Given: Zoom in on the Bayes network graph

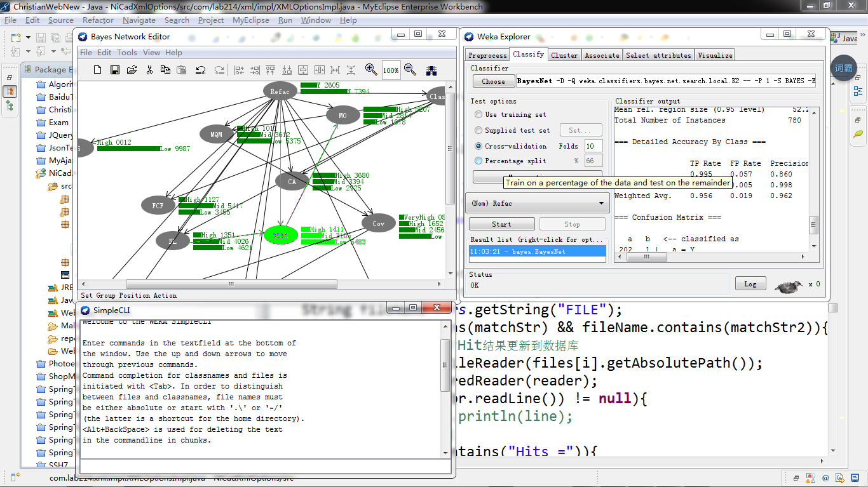Looking at the screenshot, I should (x=371, y=70).
